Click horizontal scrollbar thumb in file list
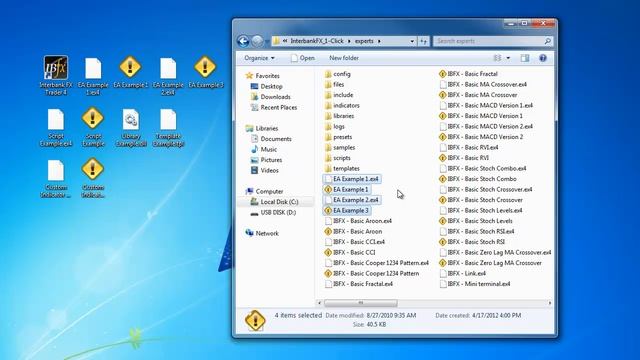The height and width of the screenshot is (360, 640). [360, 303]
